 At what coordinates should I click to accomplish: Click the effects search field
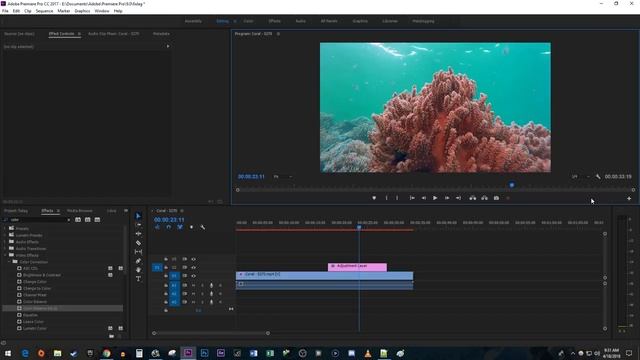37,220
